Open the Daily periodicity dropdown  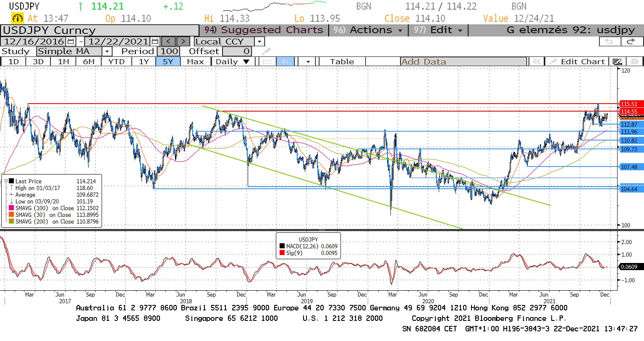[x=232, y=62]
